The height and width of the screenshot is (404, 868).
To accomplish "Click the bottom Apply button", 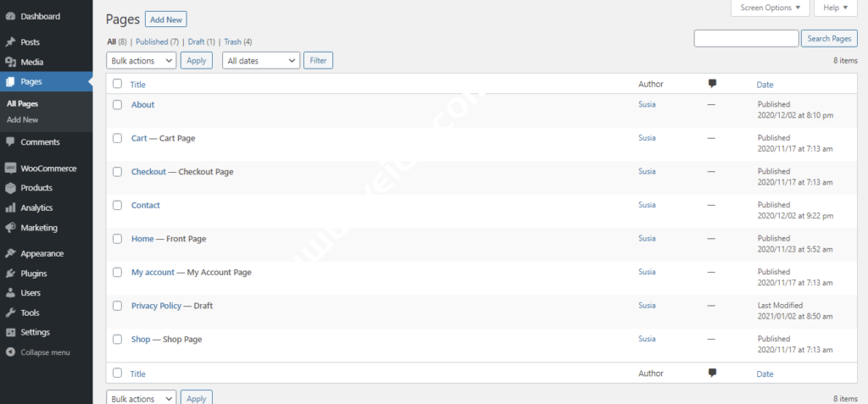I will point(197,397).
